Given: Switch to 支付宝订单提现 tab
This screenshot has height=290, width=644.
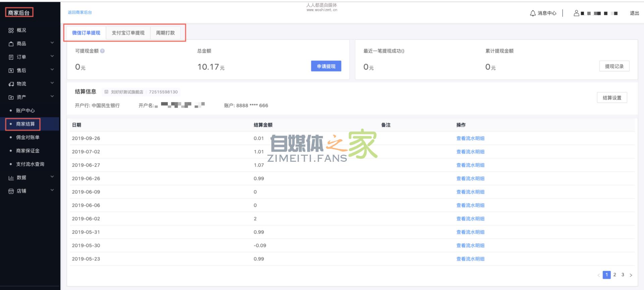Looking at the screenshot, I should coord(128,33).
